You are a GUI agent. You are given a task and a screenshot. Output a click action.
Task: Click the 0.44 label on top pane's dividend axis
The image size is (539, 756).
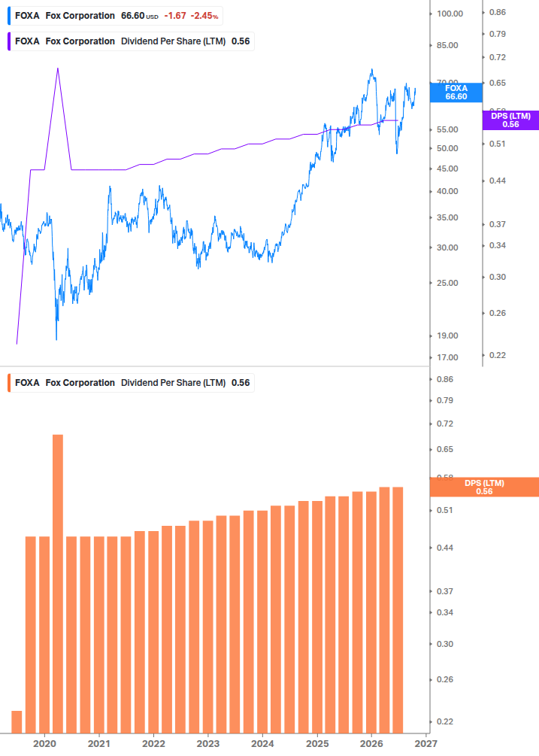pyautogui.click(x=498, y=181)
